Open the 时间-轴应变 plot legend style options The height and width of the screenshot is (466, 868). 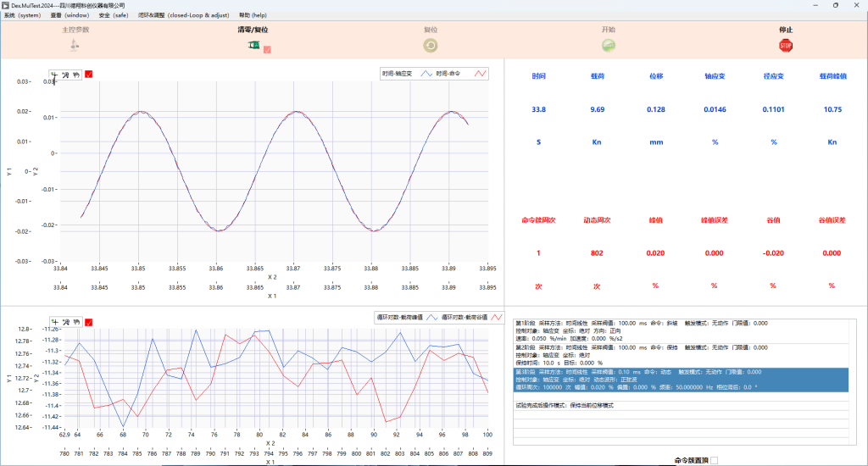427,75
